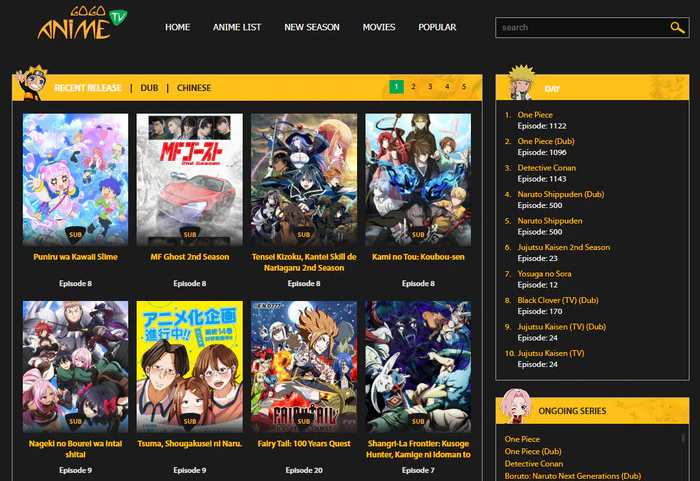
Task: Open One Piece in the DAY ranking
Action: click(535, 115)
